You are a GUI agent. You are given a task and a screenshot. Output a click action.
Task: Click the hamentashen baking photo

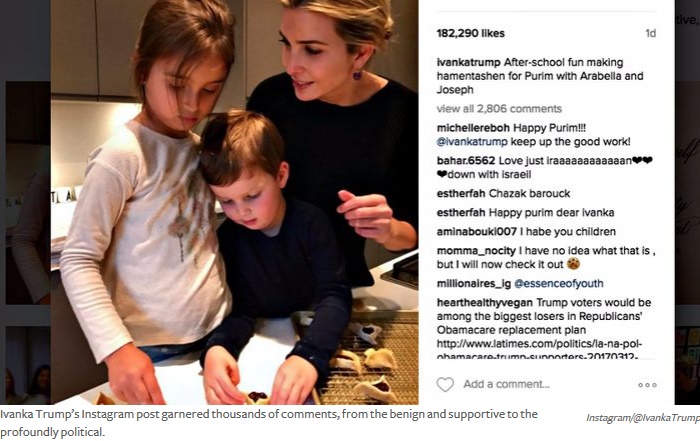pyautogui.click(x=234, y=202)
